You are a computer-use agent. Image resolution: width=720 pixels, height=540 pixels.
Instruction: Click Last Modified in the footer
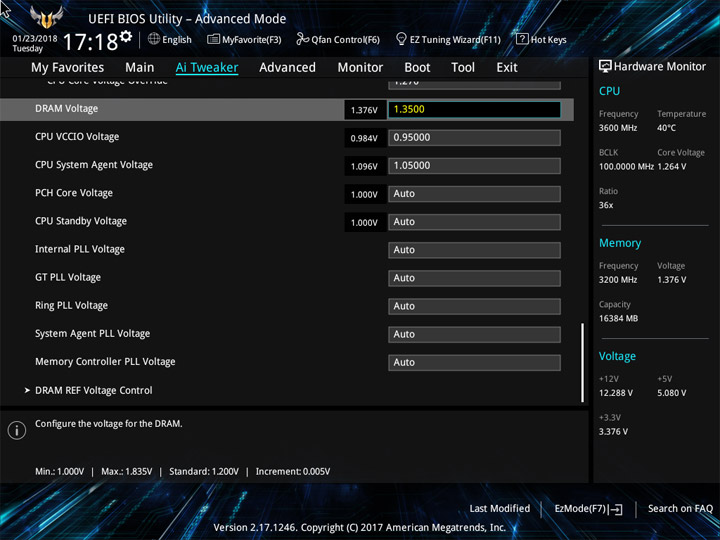(x=500, y=509)
